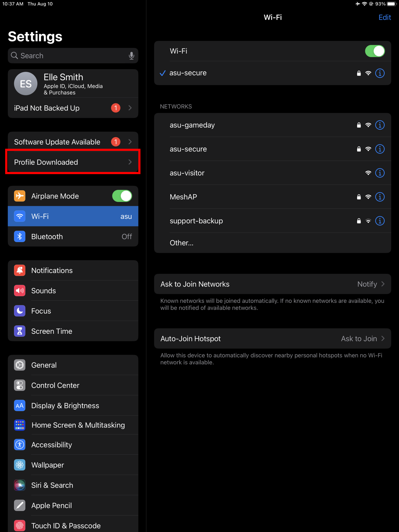
Task: Tap Edit in the Wi-Fi header
Action: point(385,17)
